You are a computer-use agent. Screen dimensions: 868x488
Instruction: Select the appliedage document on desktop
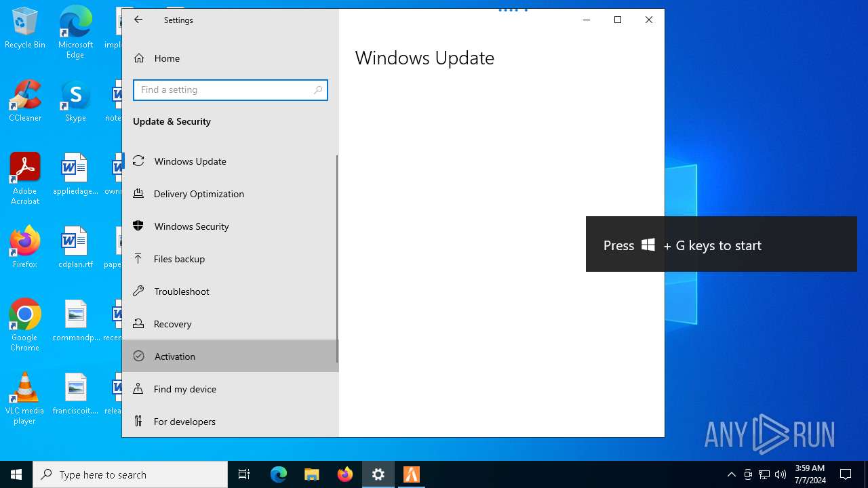click(x=75, y=175)
